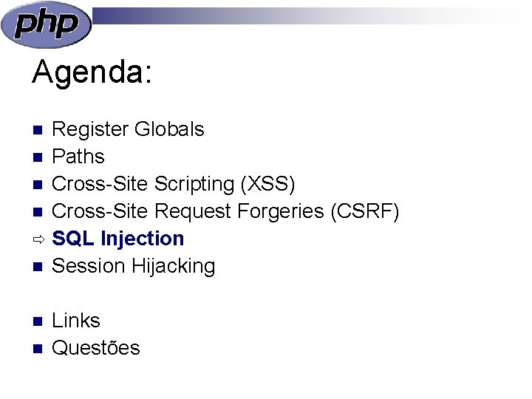This screenshot has width=532, height=399.
Task: Click the PHP logo
Action: click(46, 24)
